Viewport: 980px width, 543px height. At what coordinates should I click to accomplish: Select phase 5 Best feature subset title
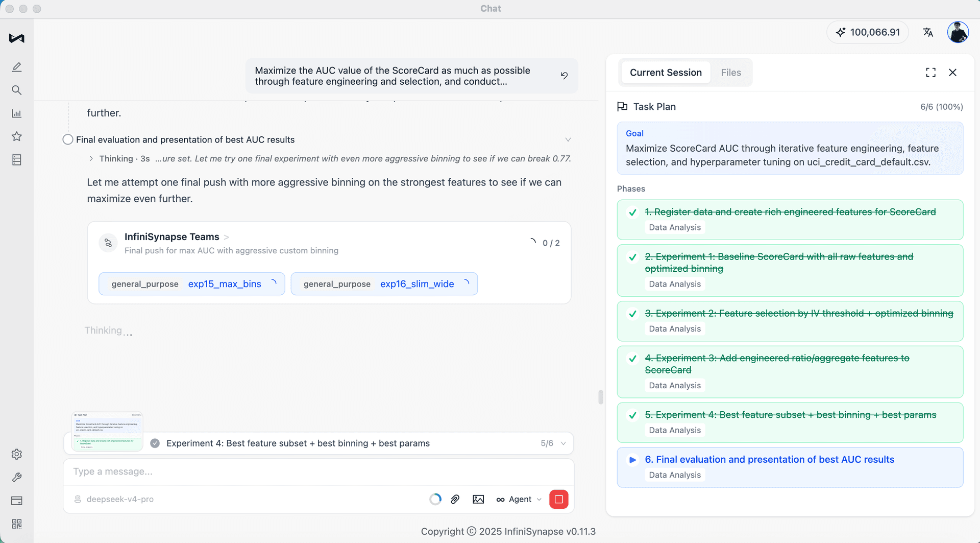[x=791, y=415]
